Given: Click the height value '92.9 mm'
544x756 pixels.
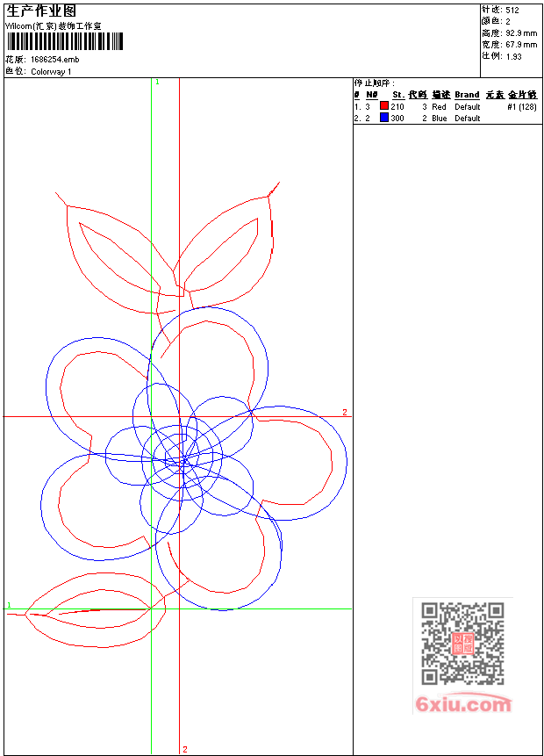Looking at the screenshot, I should (521, 32).
